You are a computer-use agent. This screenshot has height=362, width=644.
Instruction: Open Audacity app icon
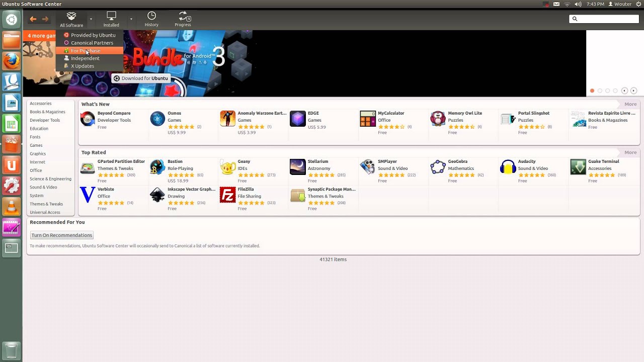508,167
